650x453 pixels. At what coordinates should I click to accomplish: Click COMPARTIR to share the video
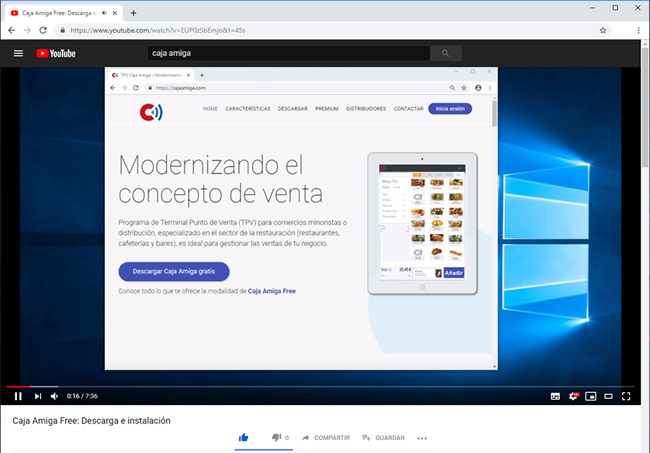point(326,438)
